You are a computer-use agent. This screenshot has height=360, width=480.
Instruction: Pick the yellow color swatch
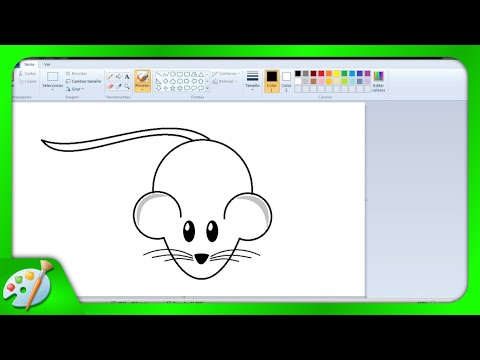pyautogui.click(x=337, y=73)
